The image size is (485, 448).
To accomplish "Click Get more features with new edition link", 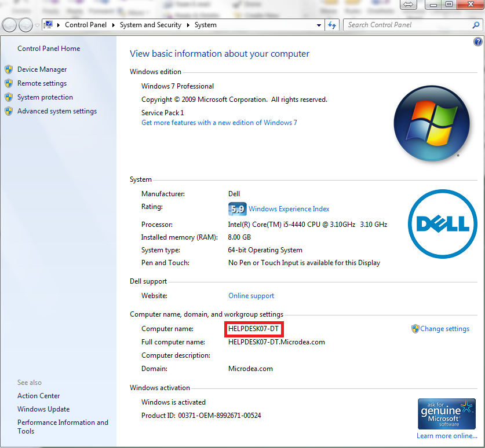I will coord(219,123).
